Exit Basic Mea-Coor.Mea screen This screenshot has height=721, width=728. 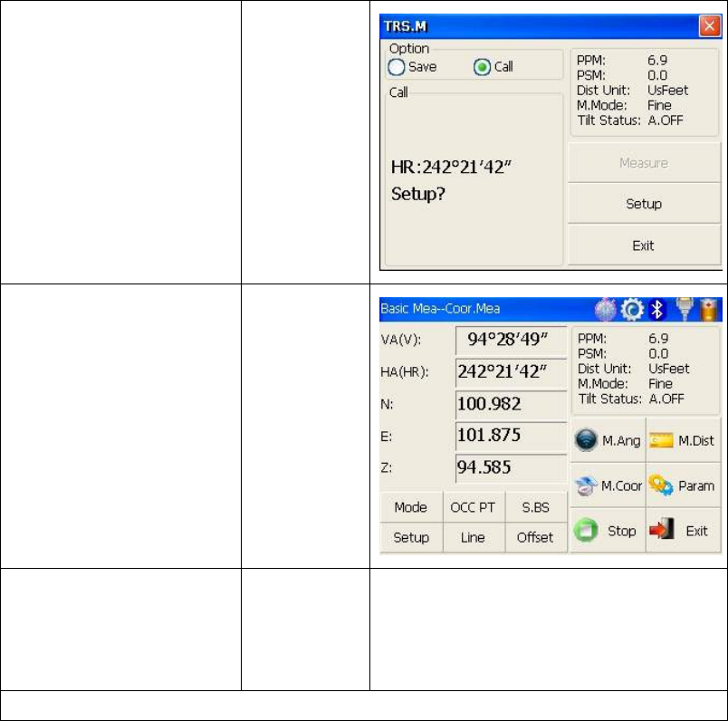tap(683, 530)
